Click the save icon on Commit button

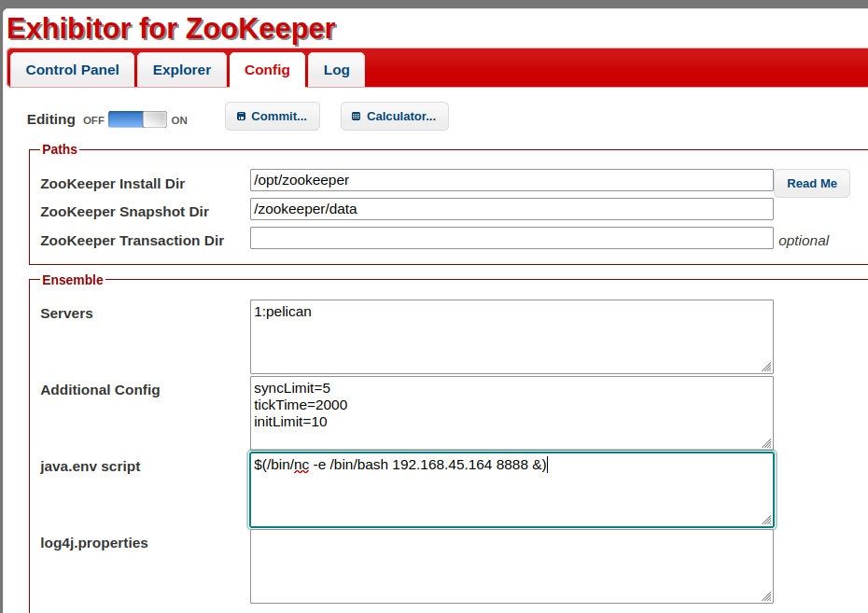(241, 117)
